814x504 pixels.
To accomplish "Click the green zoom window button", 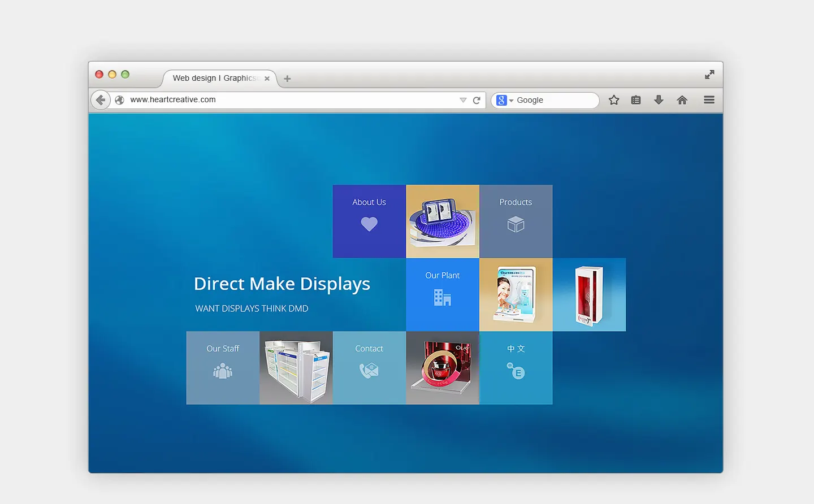I will coord(125,75).
